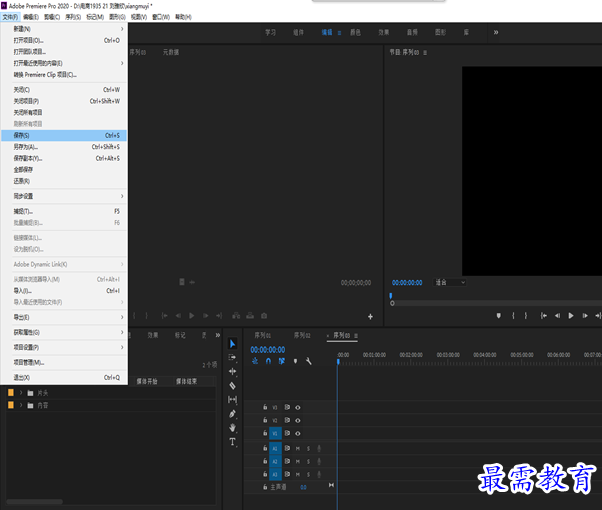Toggle sync lock for track V2
The height and width of the screenshot is (510, 602).
[287, 420]
